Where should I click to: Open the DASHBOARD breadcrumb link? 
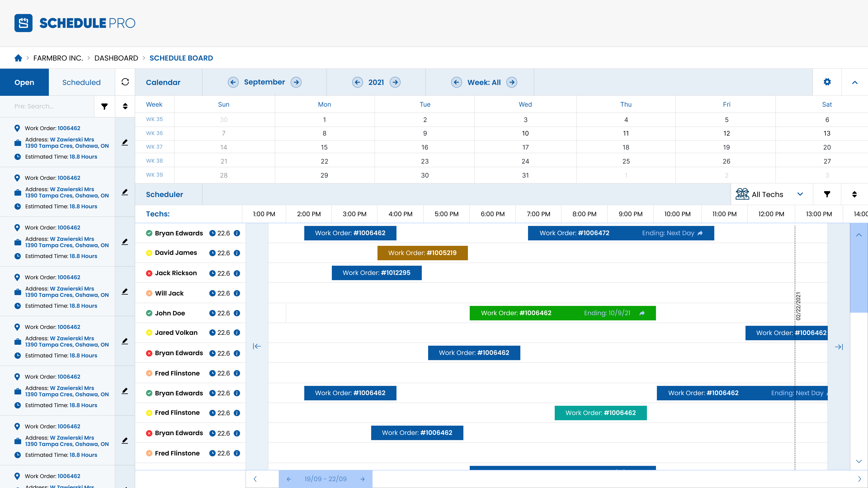click(116, 58)
